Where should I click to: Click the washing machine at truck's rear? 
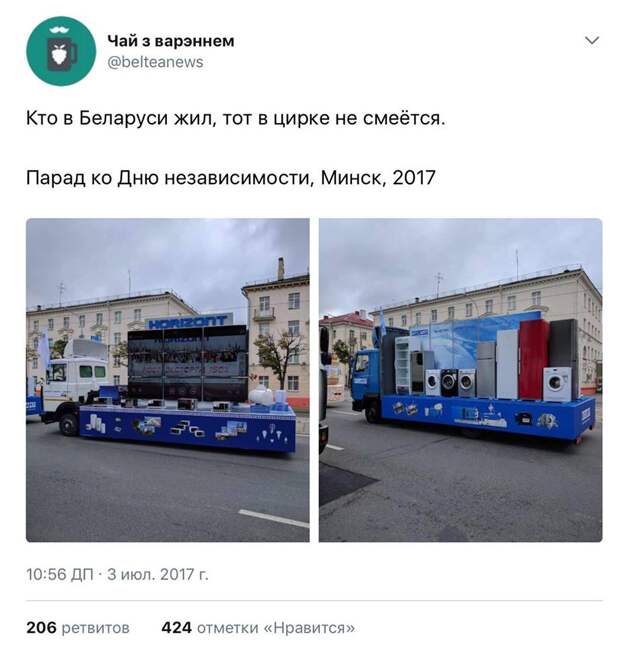557,384
